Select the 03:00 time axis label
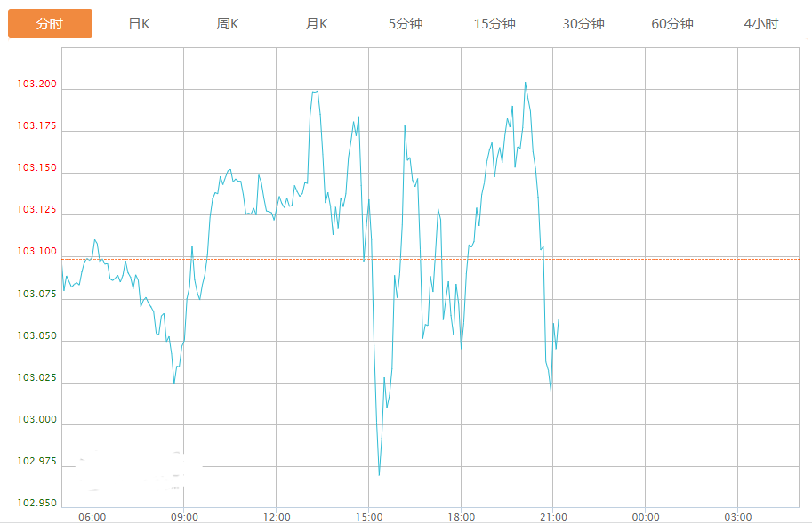The height and width of the screenshot is (525, 812). (737, 517)
